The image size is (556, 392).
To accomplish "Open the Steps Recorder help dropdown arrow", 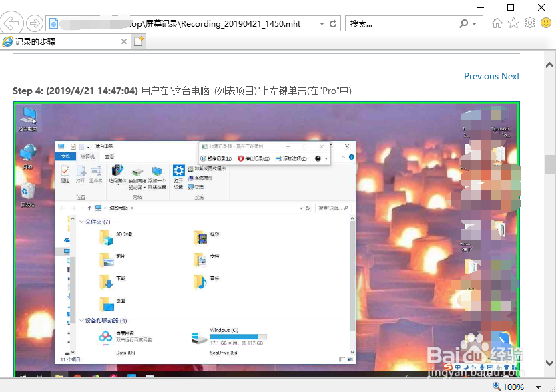I will [x=326, y=159].
